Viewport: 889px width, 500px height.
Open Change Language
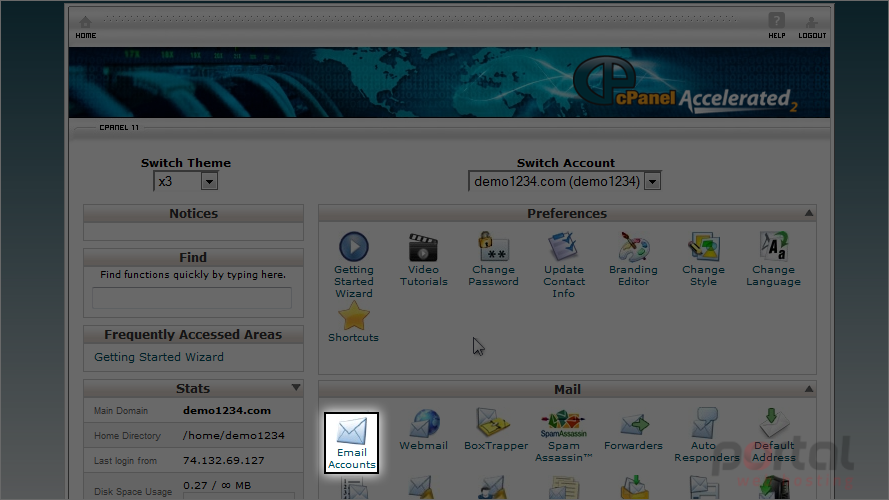[x=773, y=259]
